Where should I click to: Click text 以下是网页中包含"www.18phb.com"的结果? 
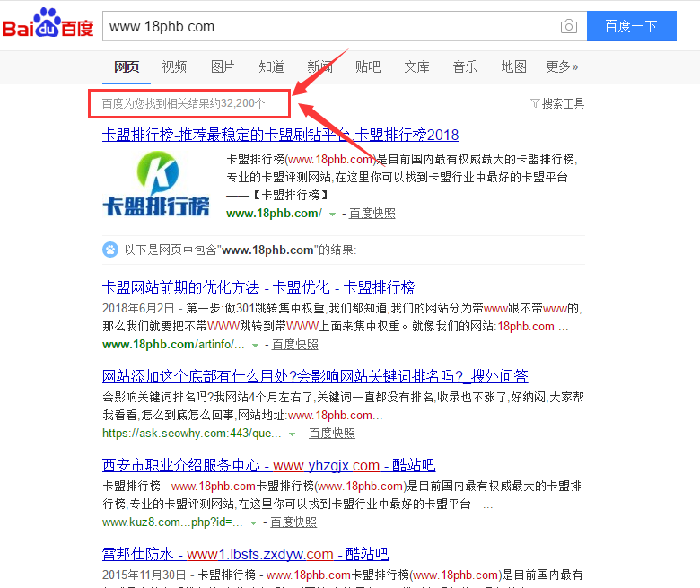click(x=241, y=250)
